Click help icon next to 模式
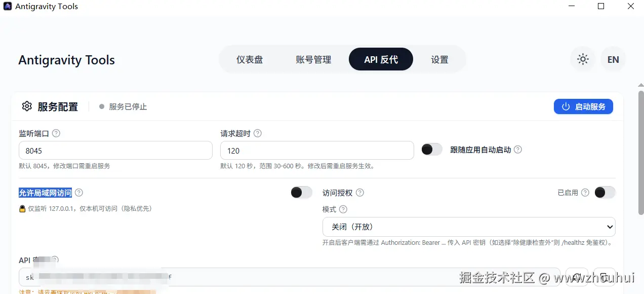The height and width of the screenshot is (294, 644). point(343,209)
